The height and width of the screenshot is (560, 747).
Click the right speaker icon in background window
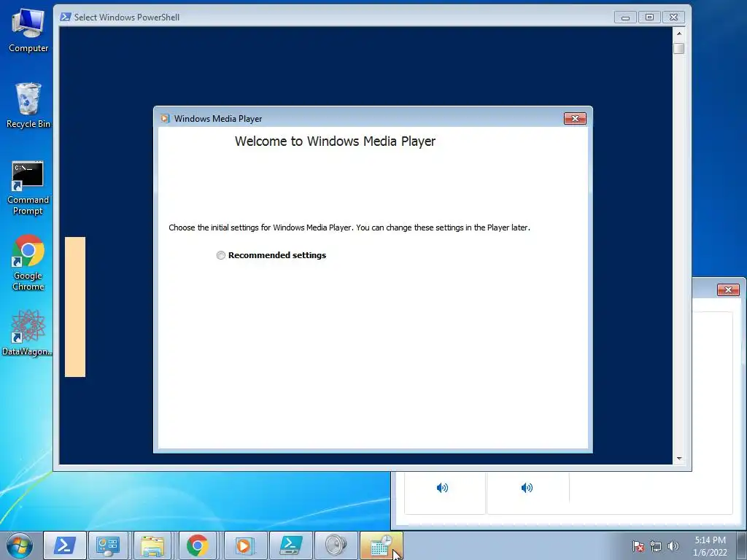point(527,488)
